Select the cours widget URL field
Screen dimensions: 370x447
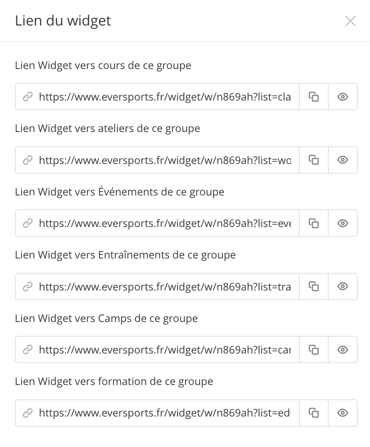(x=157, y=97)
